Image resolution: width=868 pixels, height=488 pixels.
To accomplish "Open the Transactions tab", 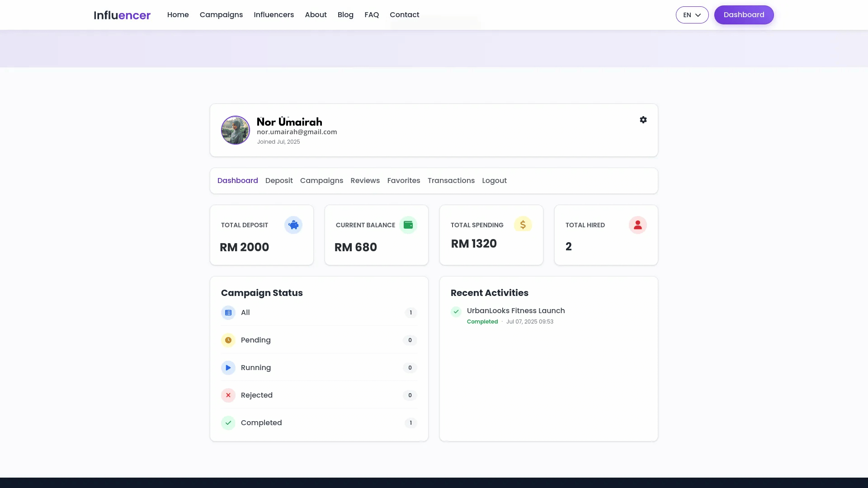I will [451, 181].
